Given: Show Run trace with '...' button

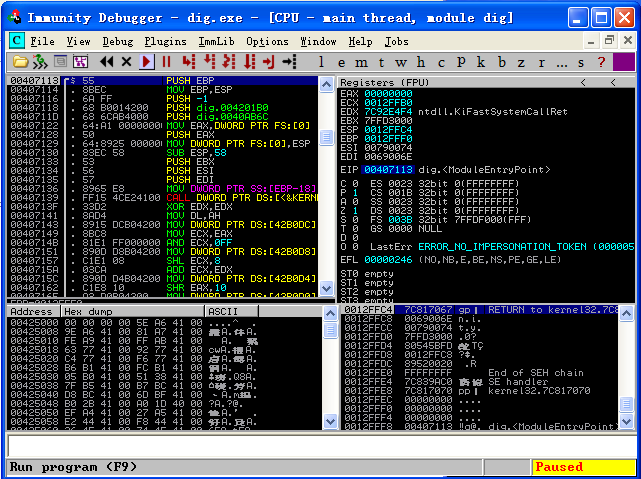Looking at the screenshot, I should click(562, 63).
